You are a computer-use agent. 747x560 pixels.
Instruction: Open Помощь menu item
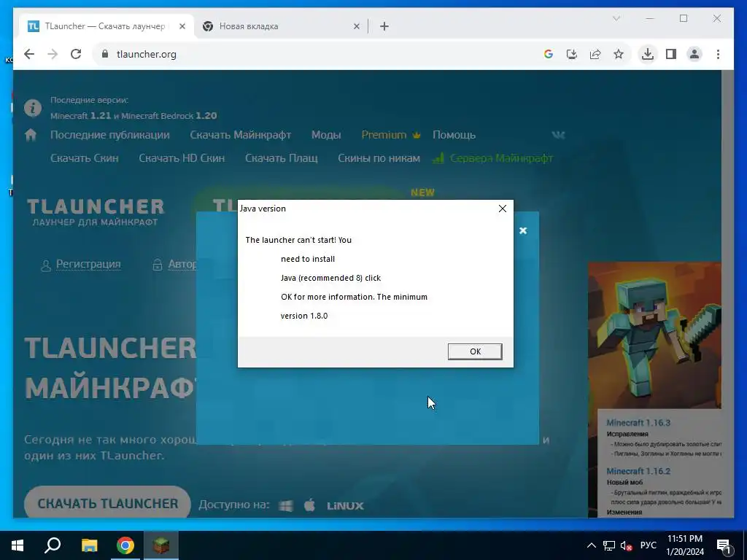coord(454,135)
